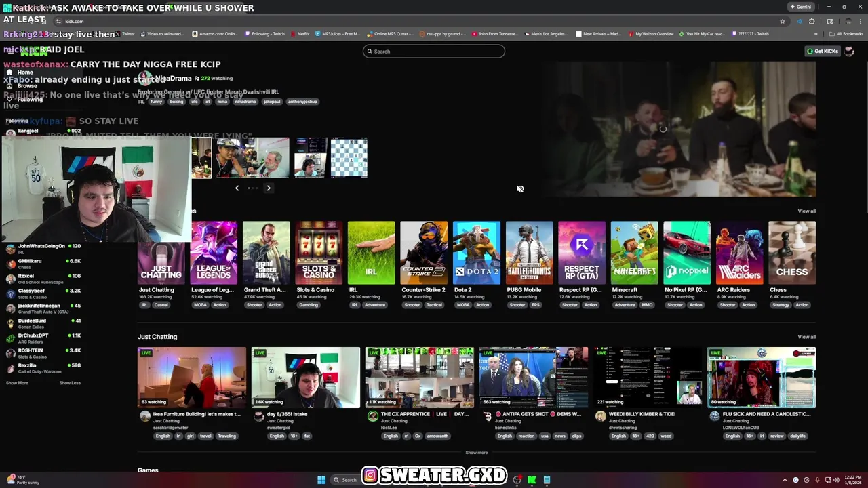Collapse following list with Show Less
Screen dimensions: 868x488
point(70,383)
